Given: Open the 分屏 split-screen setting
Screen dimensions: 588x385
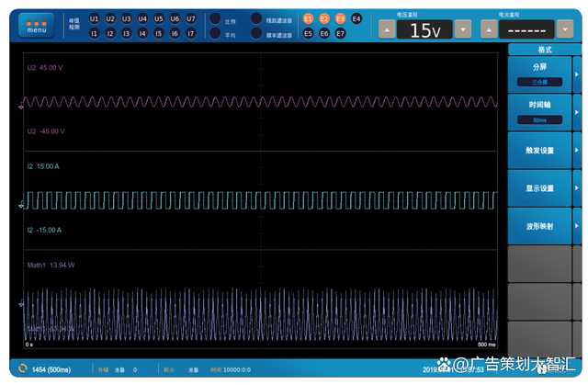Looking at the screenshot, I should click(539, 74).
